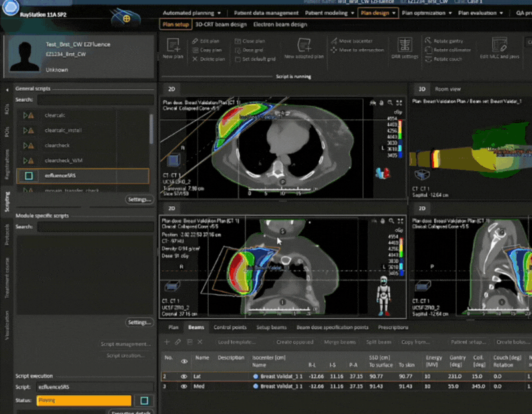Click the New adapted plan icon
This screenshot has height=414, width=532.
pos(304,45)
